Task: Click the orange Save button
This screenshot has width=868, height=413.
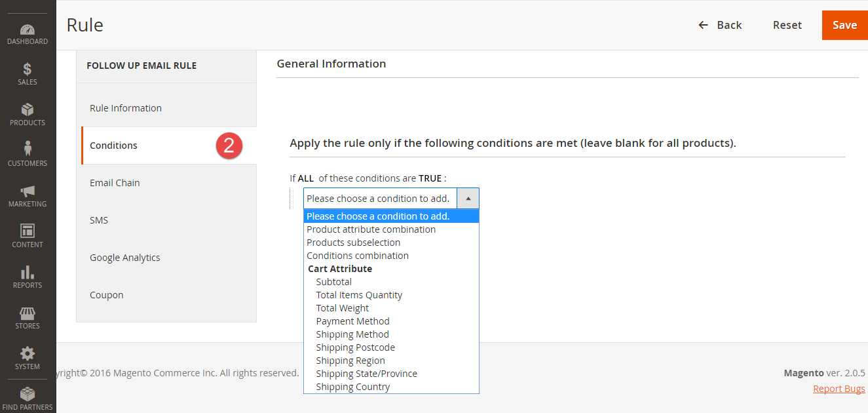Action: 844,25
